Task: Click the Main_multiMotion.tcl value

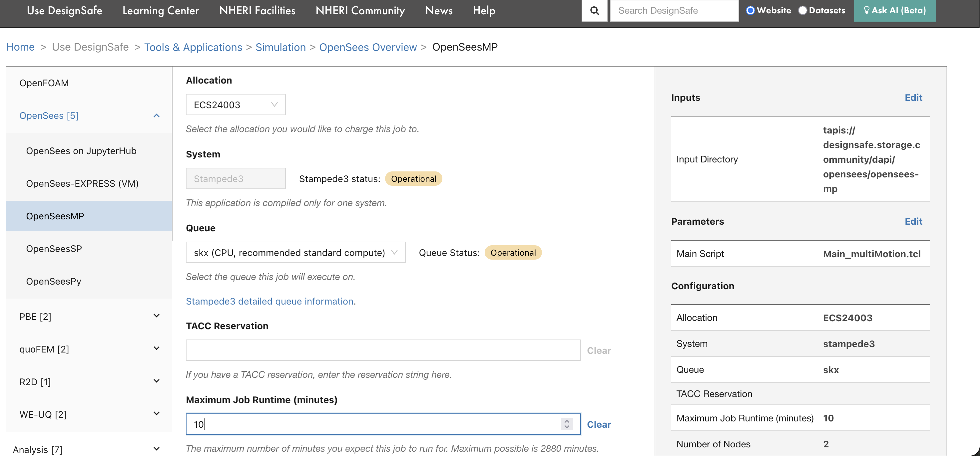Action: click(872, 254)
